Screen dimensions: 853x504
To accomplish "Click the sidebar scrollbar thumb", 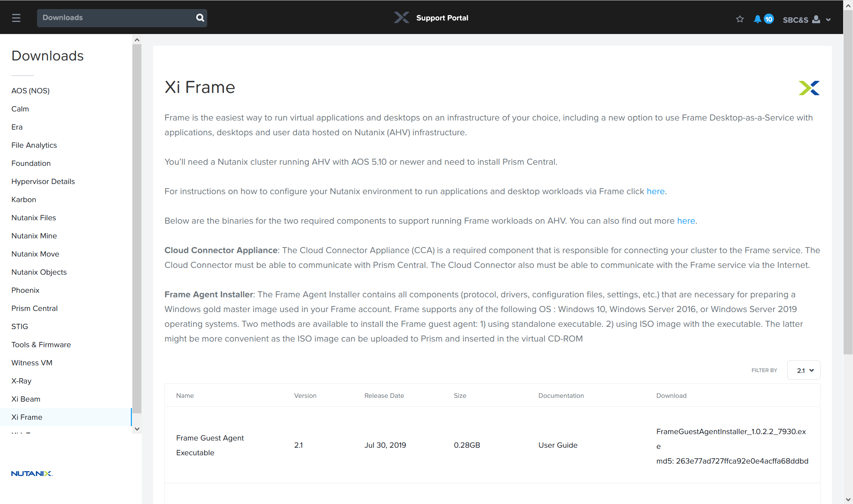I will (137, 229).
